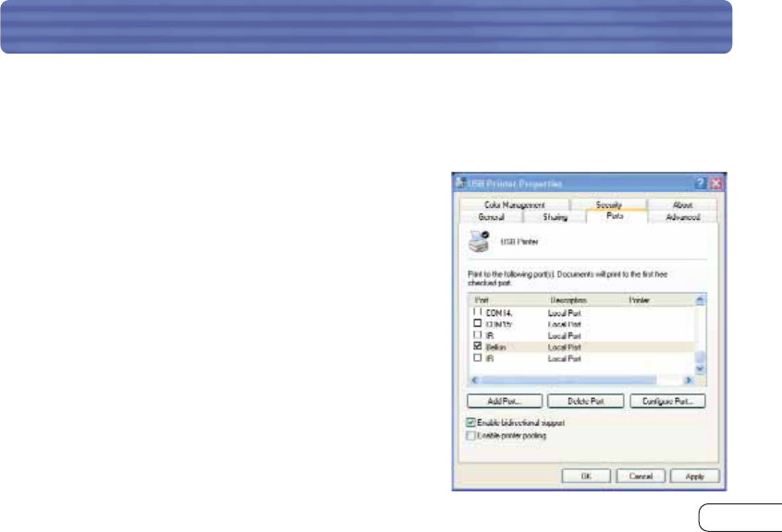Uncheck the Belkin port checkbox

[x=477, y=346]
